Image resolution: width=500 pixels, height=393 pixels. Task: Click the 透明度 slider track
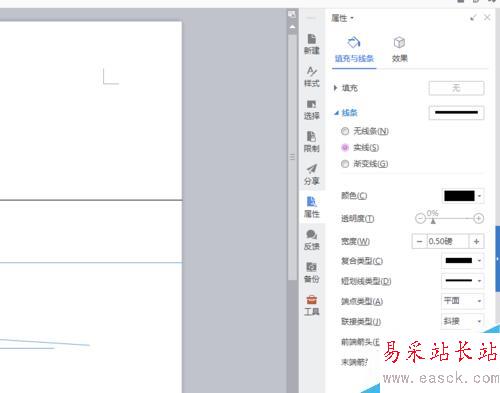click(x=449, y=218)
